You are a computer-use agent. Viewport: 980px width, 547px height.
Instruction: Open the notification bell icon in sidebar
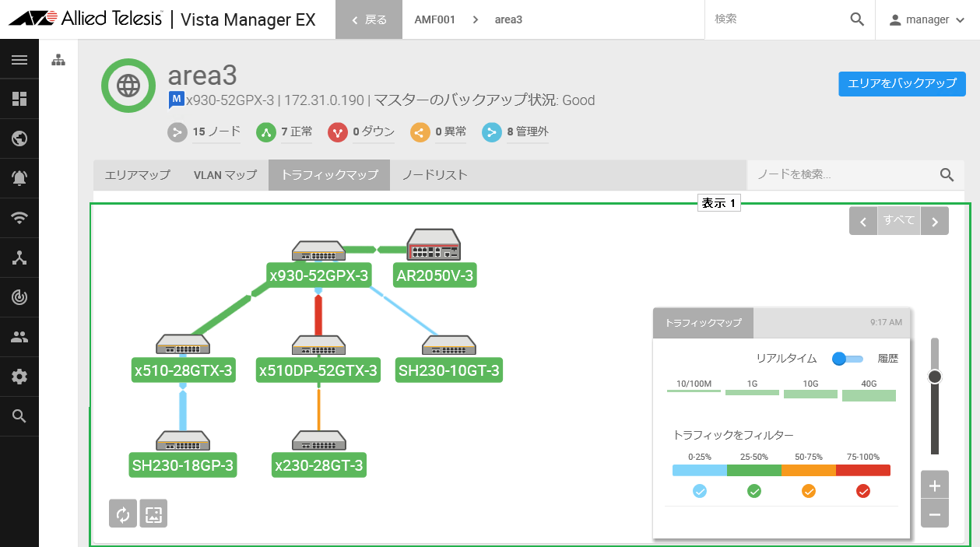[x=19, y=178]
